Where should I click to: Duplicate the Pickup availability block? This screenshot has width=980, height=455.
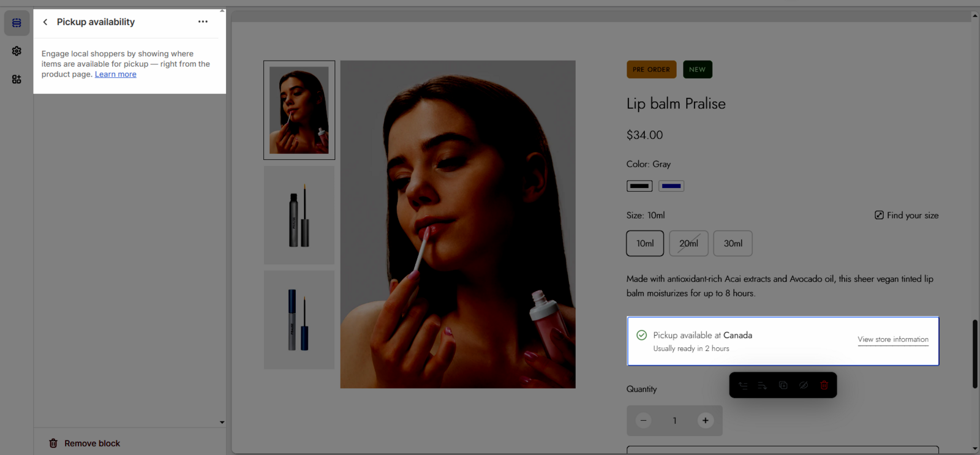pos(783,385)
